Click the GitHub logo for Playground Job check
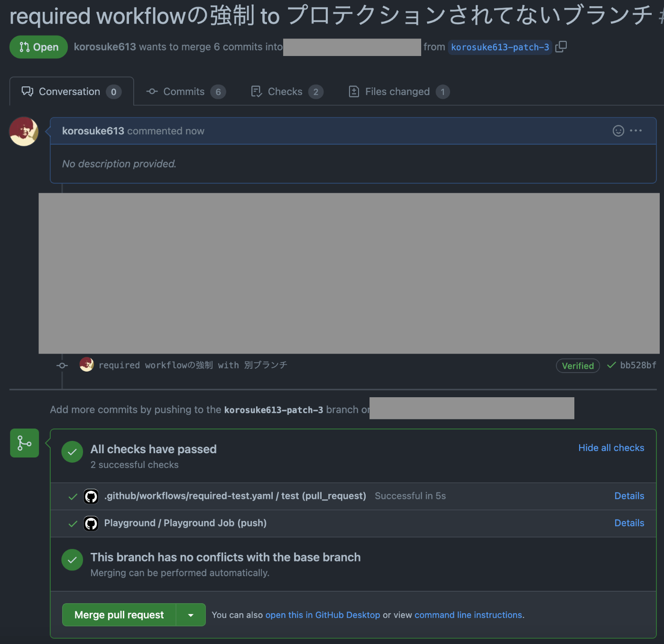The width and height of the screenshot is (664, 644). coord(91,523)
